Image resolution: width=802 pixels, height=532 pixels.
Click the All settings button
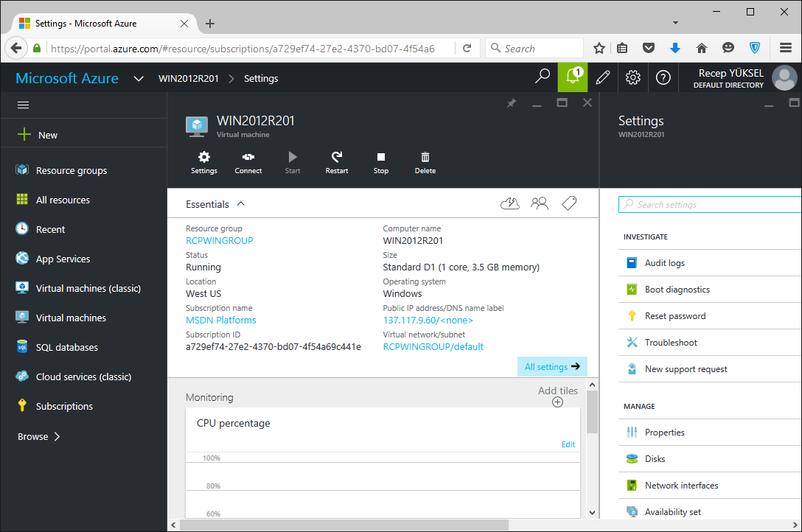[552, 366]
